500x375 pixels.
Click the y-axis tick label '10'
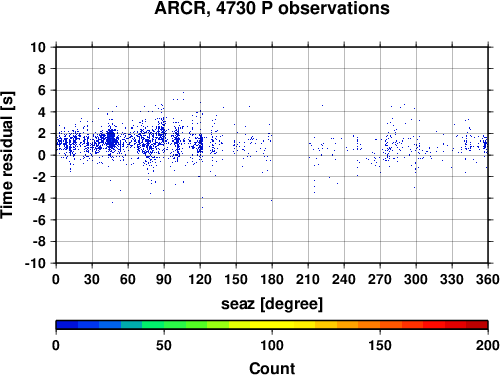pos(38,47)
